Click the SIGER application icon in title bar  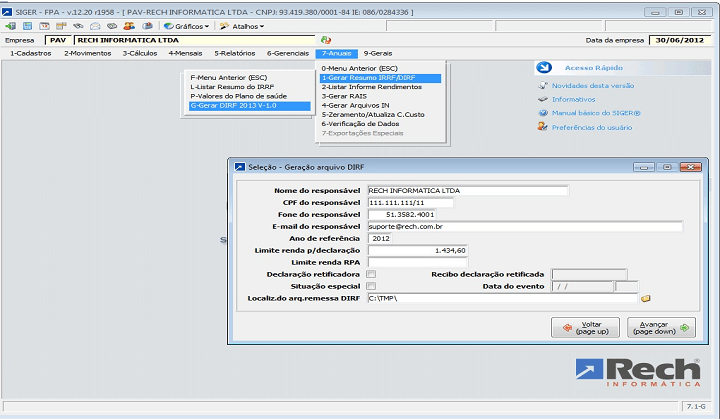point(7,12)
